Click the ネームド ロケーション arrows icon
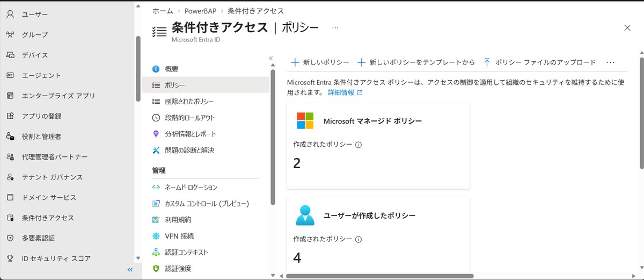This screenshot has width=644, height=280. [156, 187]
